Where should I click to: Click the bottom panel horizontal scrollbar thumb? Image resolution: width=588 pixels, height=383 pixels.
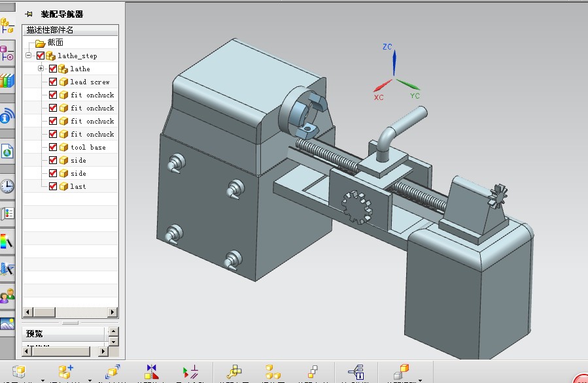[61, 352]
